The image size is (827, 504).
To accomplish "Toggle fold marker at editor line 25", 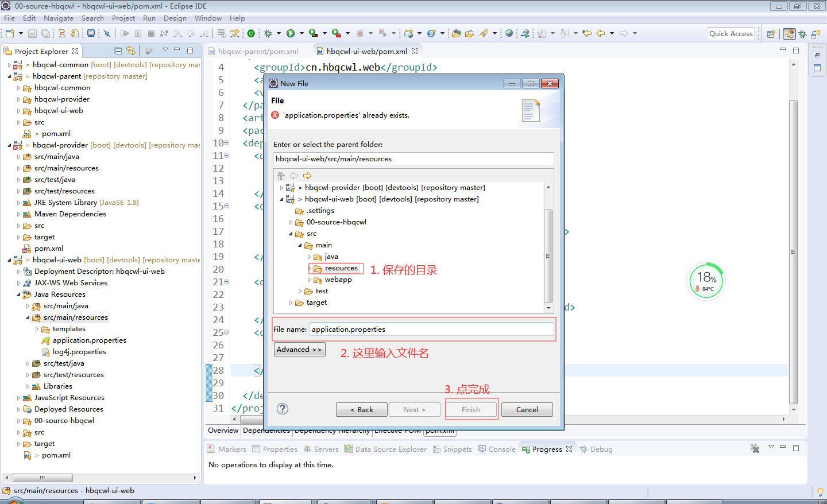I will point(226,332).
